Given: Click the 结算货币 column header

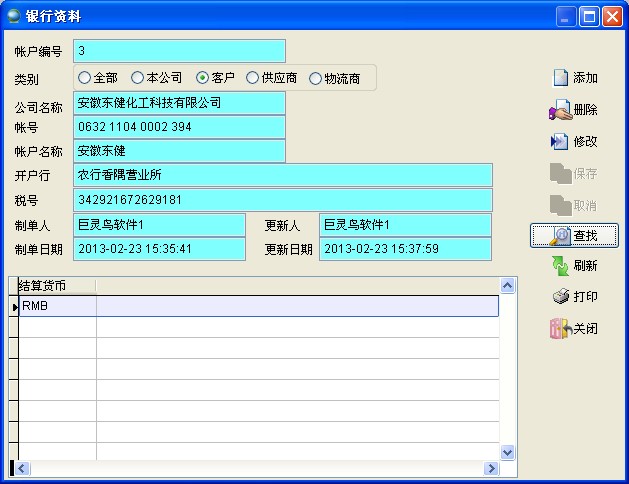Looking at the screenshot, I should [56, 286].
